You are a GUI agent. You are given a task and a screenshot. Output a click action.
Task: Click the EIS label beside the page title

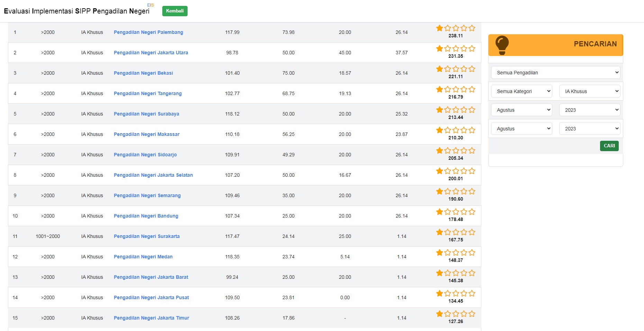click(x=151, y=5)
